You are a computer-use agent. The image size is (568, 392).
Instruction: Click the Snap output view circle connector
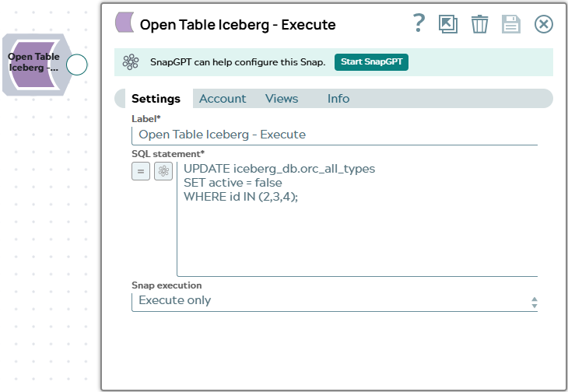click(x=77, y=65)
